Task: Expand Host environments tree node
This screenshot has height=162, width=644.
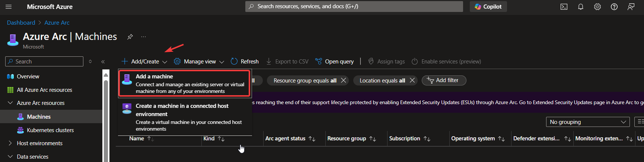Action: pyautogui.click(x=10, y=143)
